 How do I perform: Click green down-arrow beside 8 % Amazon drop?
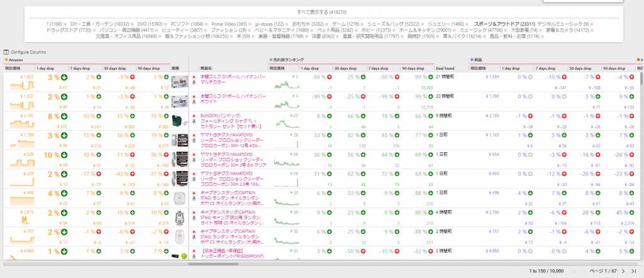64,116
